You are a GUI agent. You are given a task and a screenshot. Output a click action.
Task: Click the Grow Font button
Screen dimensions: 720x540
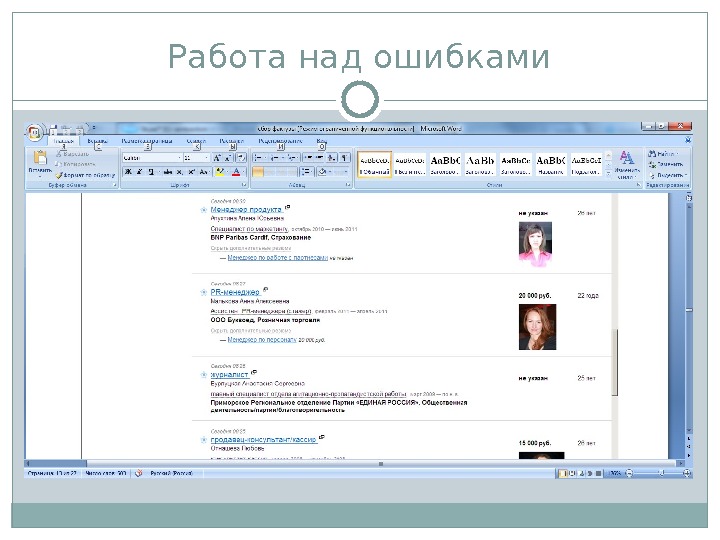(x=217, y=158)
